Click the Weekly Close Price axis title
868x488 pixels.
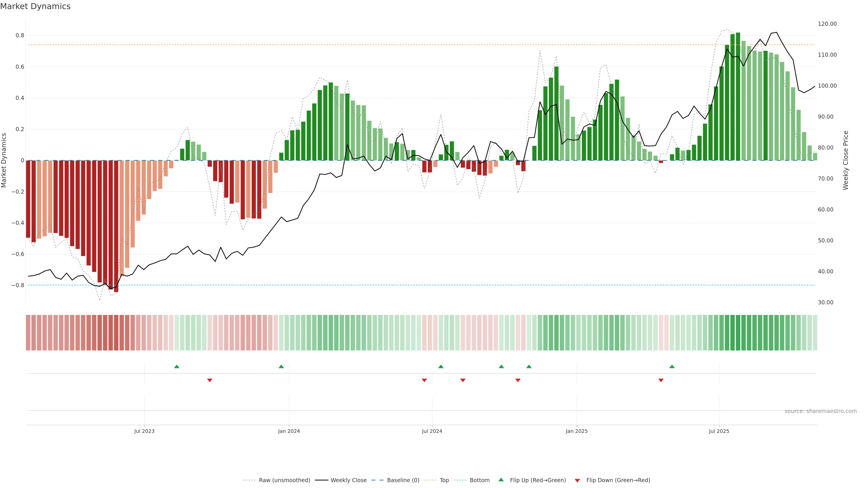[x=845, y=160]
